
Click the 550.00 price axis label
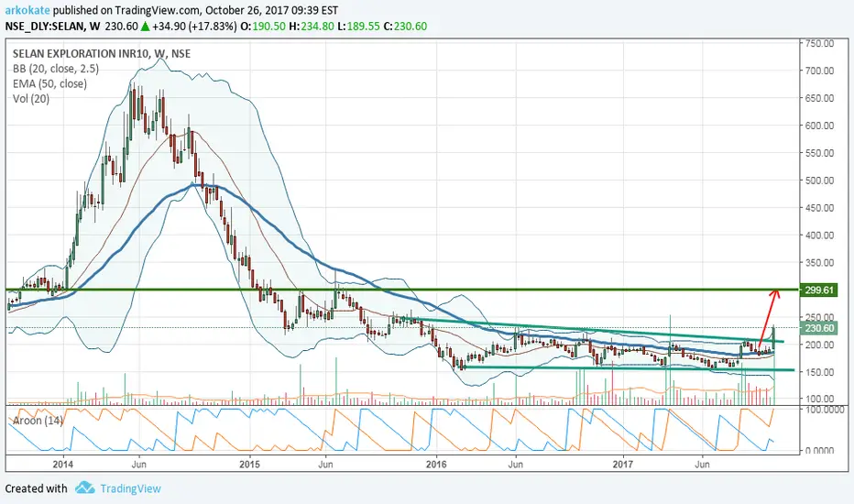820,153
